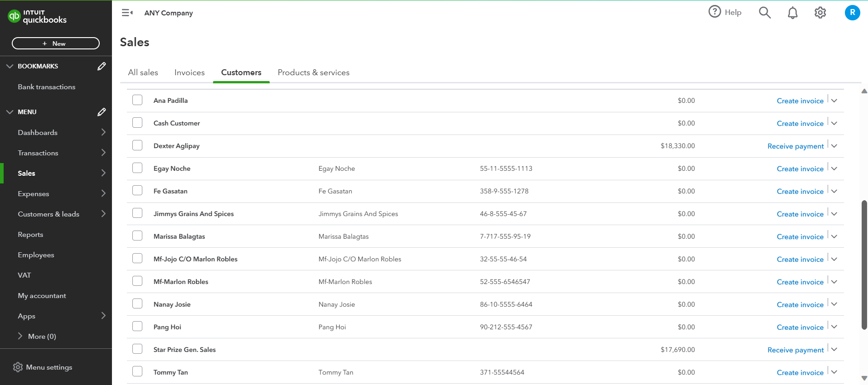Tick the Star Prize Gen. Sales checkbox
This screenshot has height=385, width=868.
[x=137, y=349]
